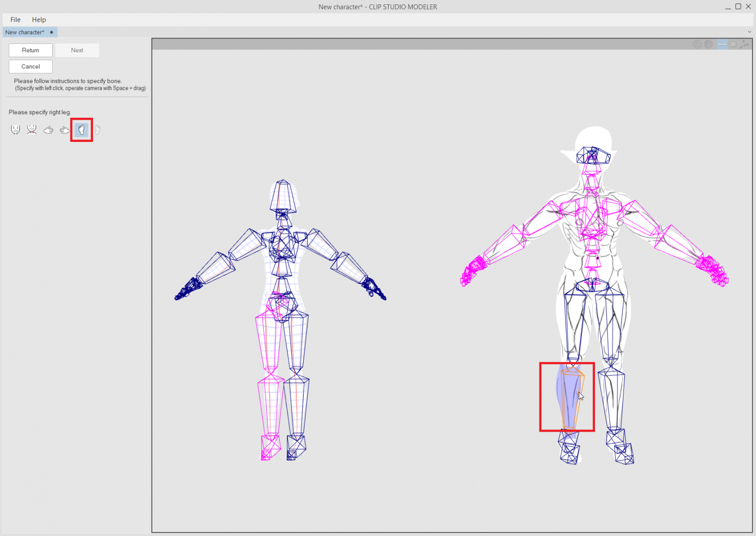Click the orange highlighted right shin bone
Viewport: 756px width, 536px height.
(571, 399)
